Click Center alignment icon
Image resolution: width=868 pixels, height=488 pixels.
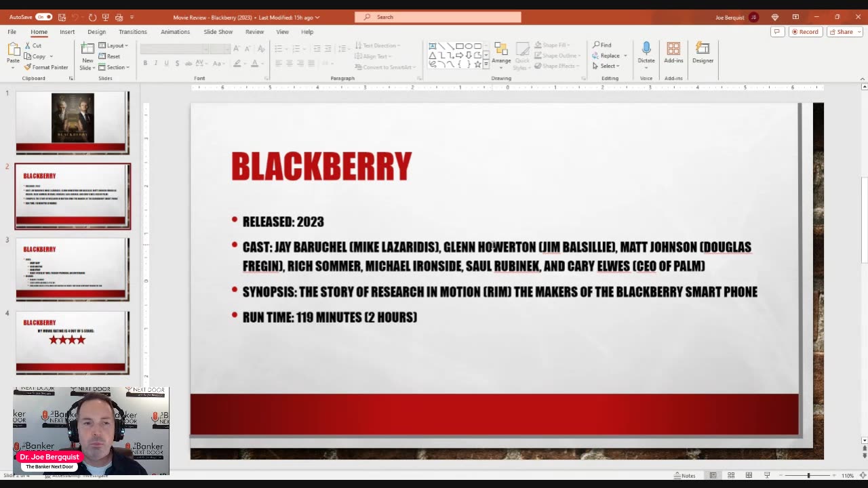click(290, 63)
